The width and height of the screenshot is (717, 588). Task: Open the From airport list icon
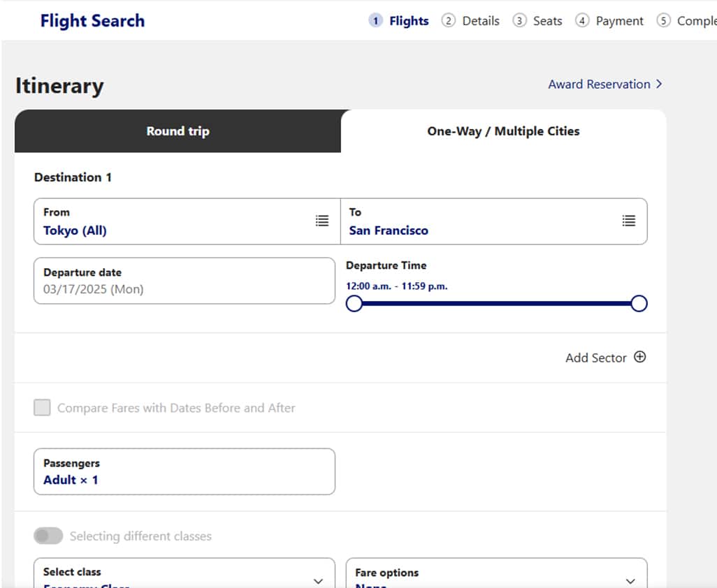[x=321, y=221]
